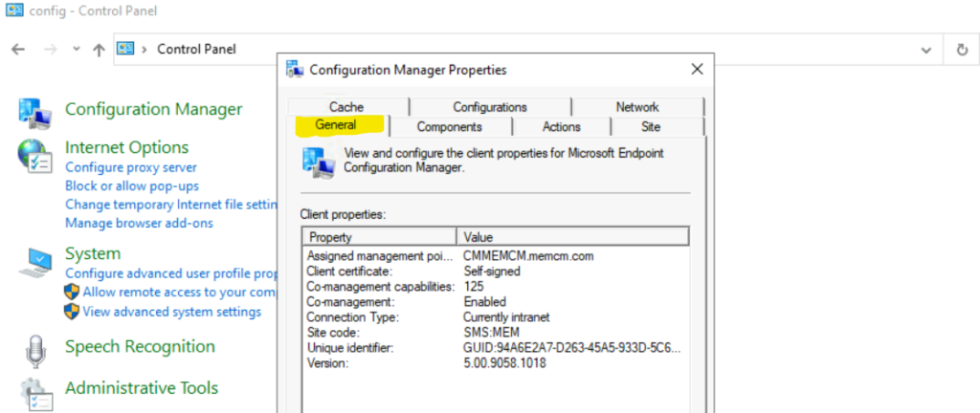The height and width of the screenshot is (413, 980).
Task: Open the Configuration Manager heading link
Action: click(x=154, y=109)
